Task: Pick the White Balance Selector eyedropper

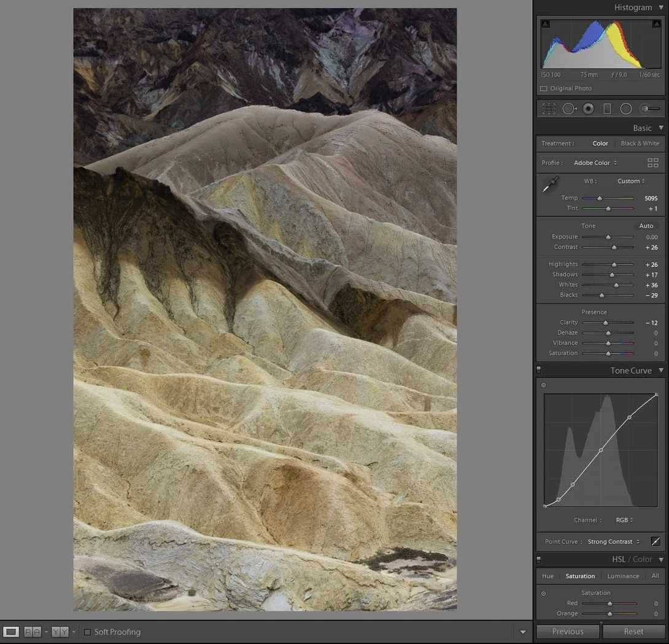Action: [x=551, y=184]
